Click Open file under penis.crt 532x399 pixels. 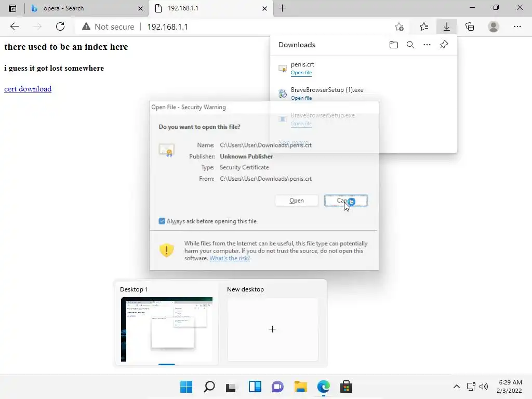coord(301,73)
